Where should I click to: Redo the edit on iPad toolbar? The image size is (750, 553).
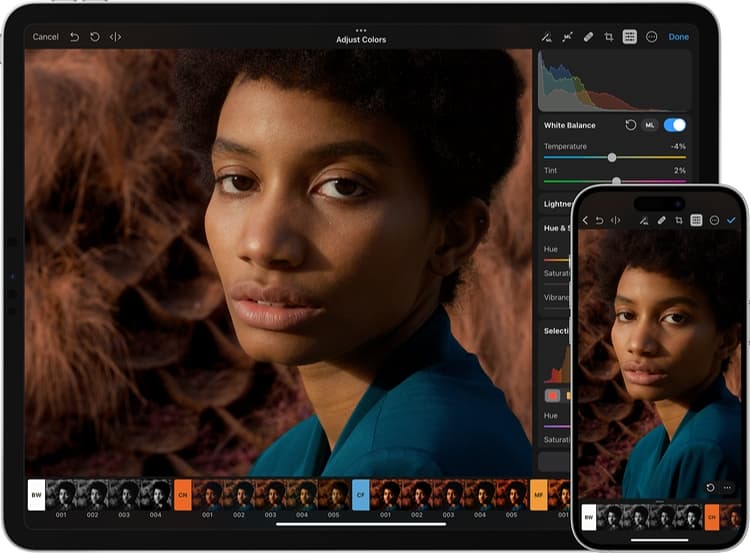95,37
